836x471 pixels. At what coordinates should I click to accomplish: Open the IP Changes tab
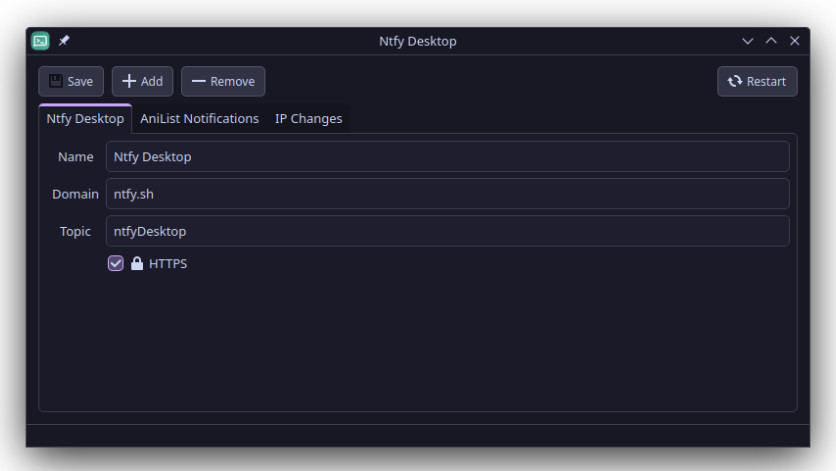click(x=309, y=118)
